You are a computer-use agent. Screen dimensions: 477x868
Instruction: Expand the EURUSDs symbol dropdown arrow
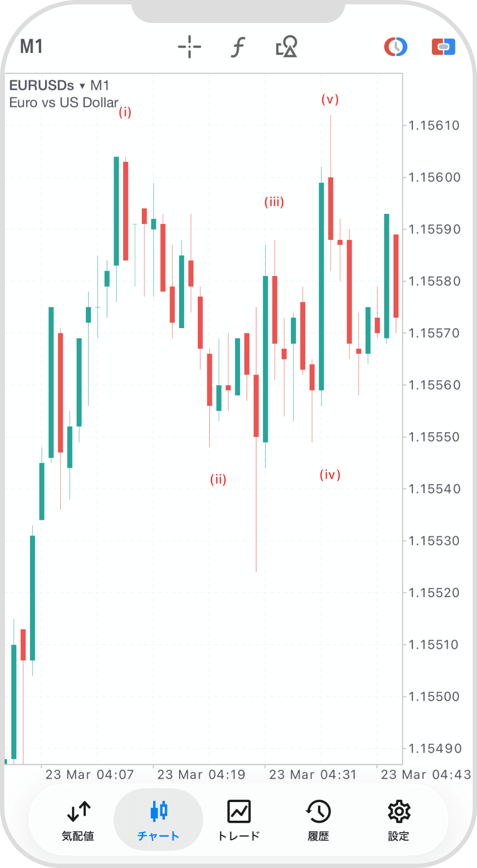82,86
